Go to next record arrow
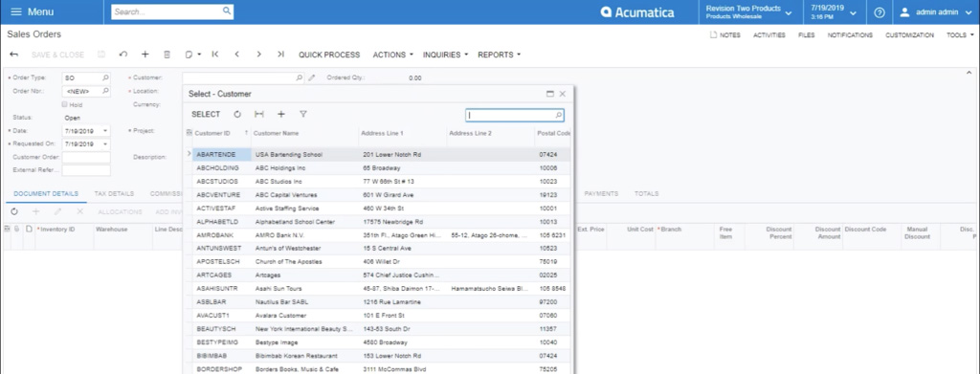 coord(258,55)
